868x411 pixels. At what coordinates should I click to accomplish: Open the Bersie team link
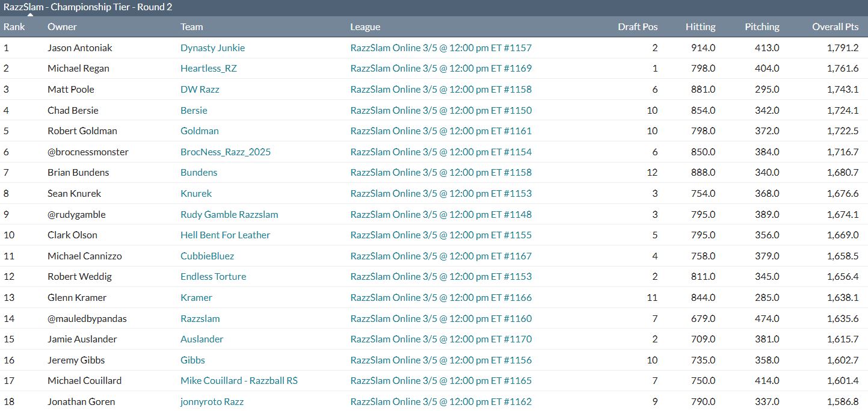(x=194, y=110)
